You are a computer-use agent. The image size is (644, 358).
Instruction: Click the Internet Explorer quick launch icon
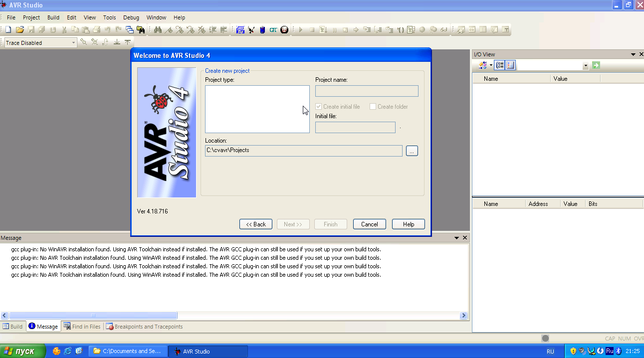(x=68, y=351)
